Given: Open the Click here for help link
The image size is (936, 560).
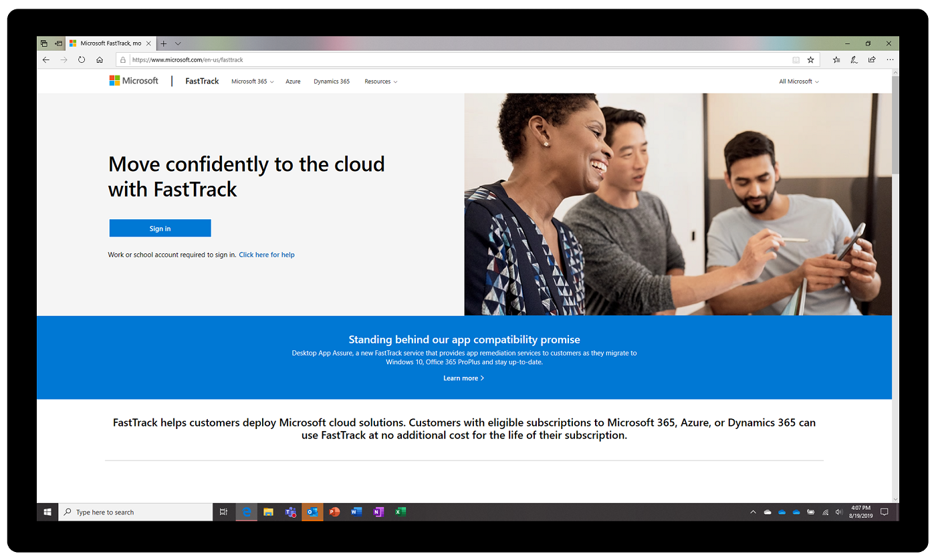Looking at the screenshot, I should (x=266, y=255).
